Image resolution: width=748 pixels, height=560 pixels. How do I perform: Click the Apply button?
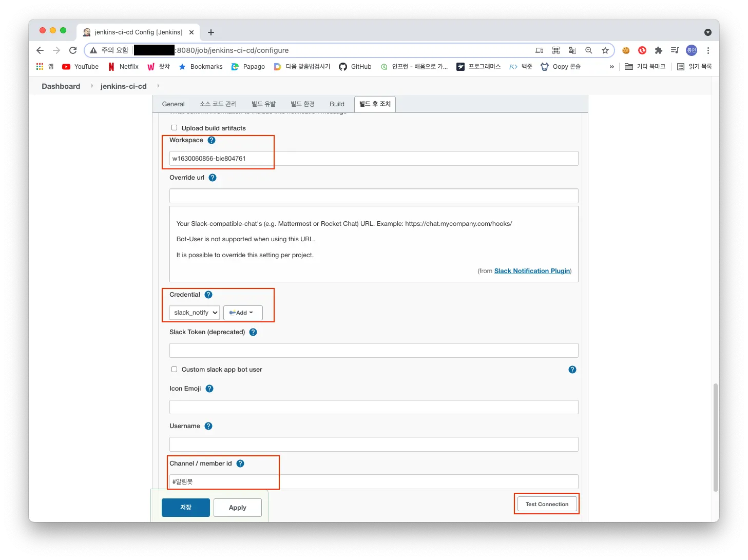[238, 508]
